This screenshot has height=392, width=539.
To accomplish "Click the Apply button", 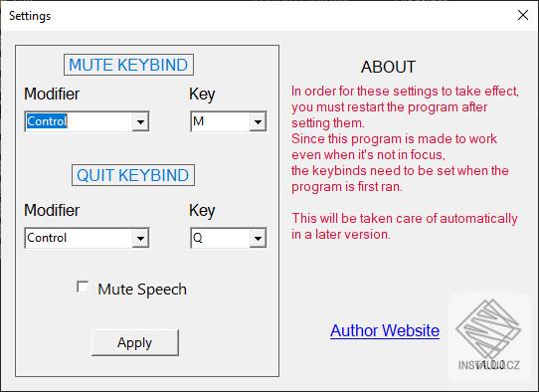I will click(x=135, y=342).
